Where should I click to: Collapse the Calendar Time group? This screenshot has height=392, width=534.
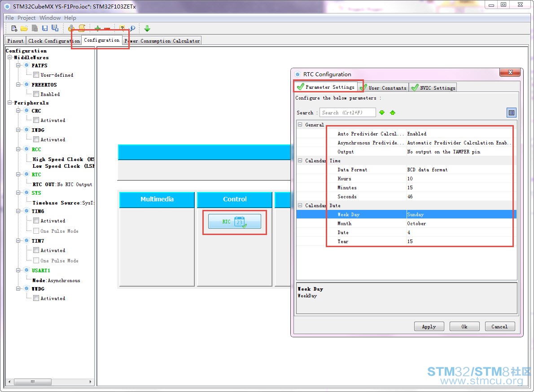pos(300,160)
